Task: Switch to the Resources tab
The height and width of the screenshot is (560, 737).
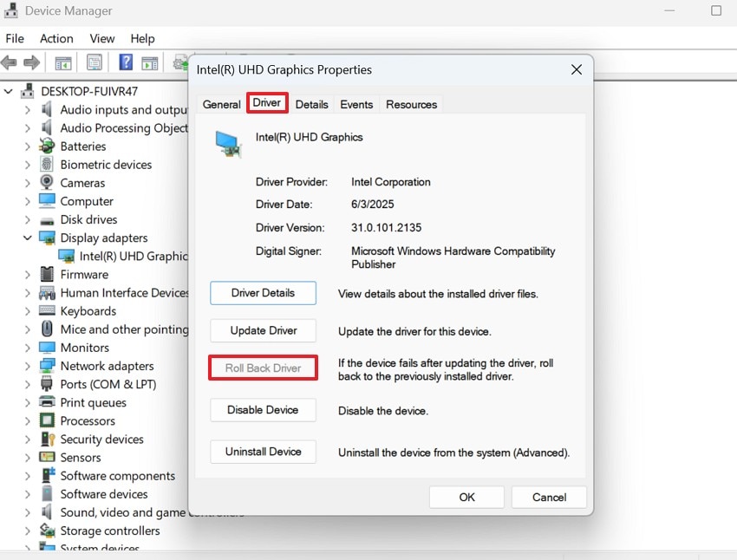Action: (411, 104)
